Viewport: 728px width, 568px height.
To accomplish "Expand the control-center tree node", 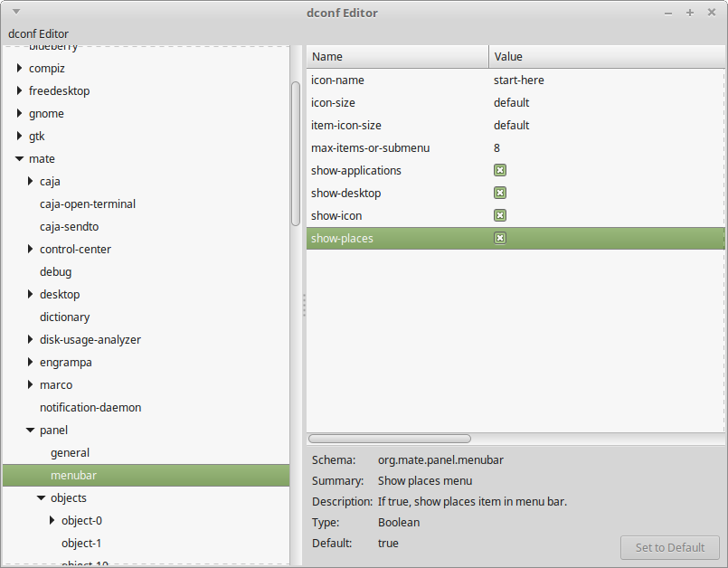I will click(x=30, y=249).
